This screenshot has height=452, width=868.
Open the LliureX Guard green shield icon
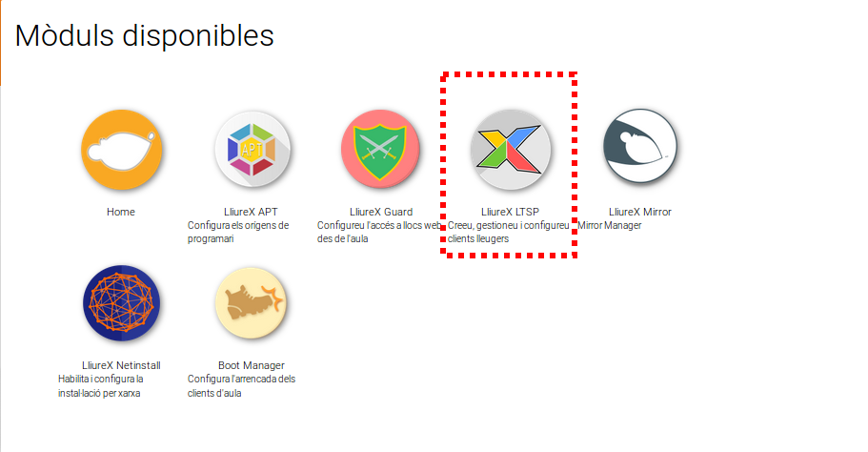pos(380,150)
